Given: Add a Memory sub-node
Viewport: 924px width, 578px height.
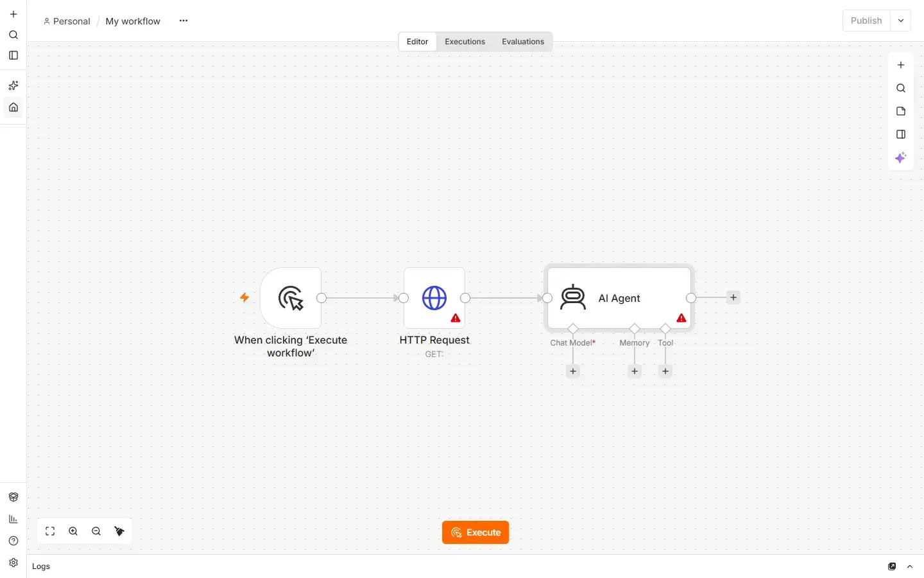Looking at the screenshot, I should (635, 371).
